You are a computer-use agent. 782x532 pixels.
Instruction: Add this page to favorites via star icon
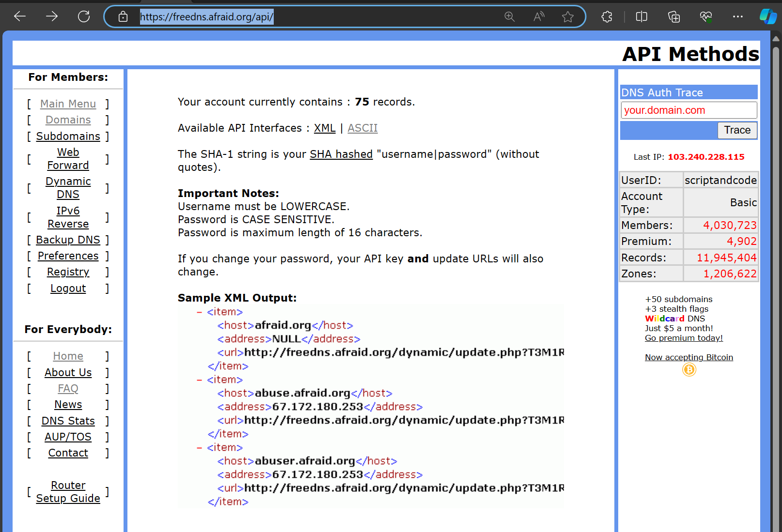[x=567, y=16]
